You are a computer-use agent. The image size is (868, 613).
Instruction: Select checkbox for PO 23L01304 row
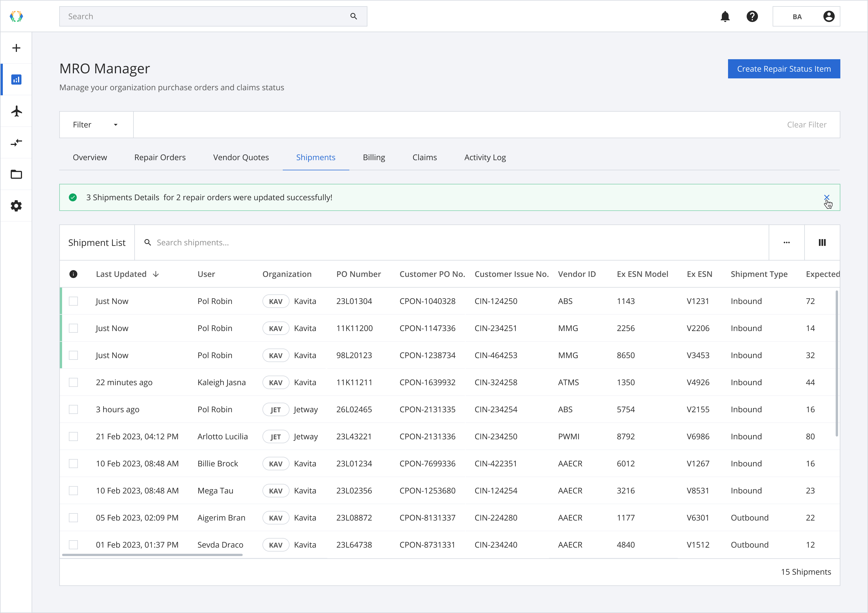click(73, 301)
